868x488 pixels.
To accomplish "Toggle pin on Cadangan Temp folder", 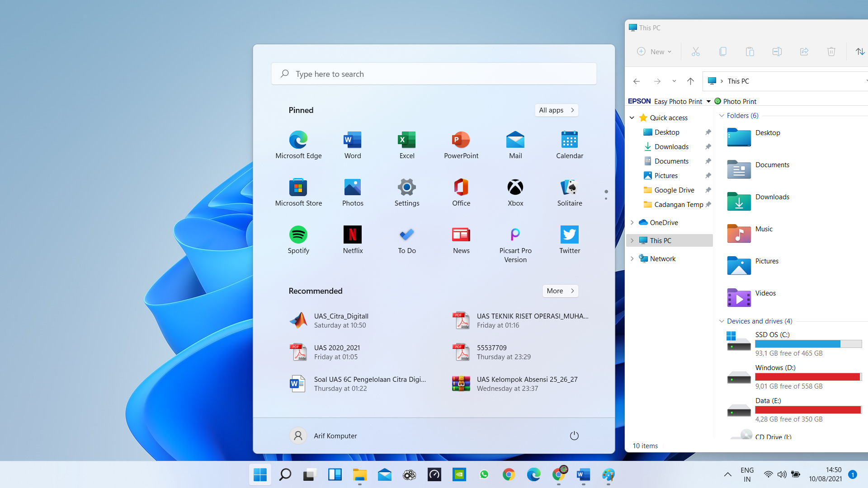I will (x=708, y=205).
